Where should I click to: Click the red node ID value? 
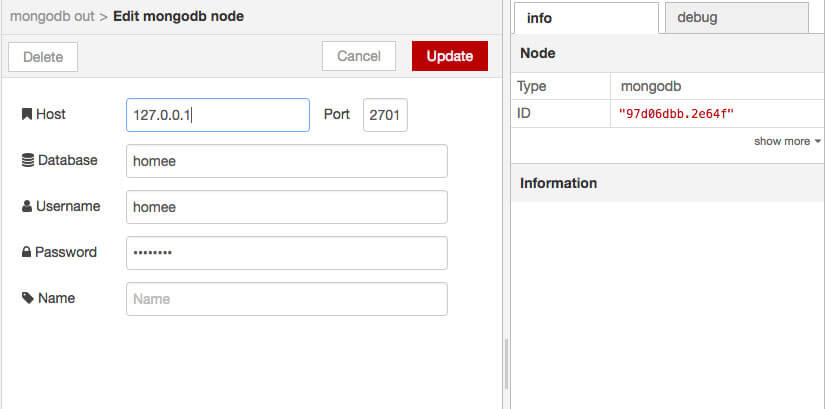pos(676,113)
